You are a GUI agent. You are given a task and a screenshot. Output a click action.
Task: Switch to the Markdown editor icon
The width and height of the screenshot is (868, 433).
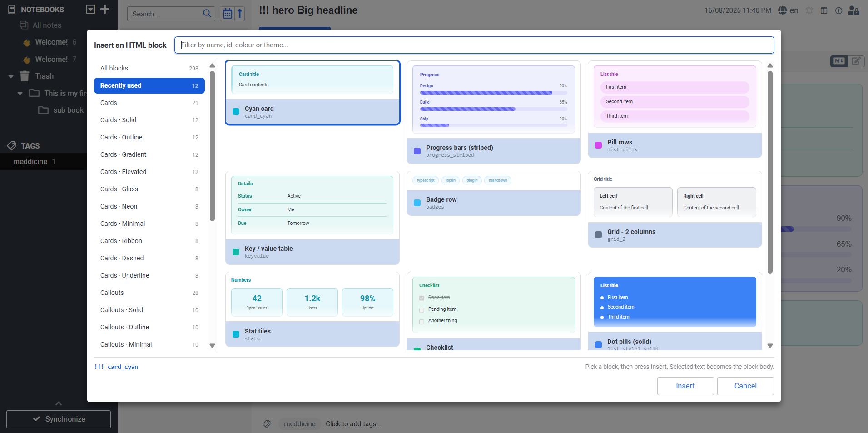[839, 60]
